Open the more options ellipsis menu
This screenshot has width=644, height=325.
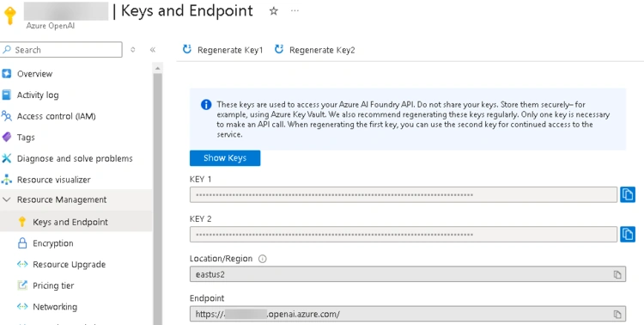pyautogui.click(x=295, y=11)
